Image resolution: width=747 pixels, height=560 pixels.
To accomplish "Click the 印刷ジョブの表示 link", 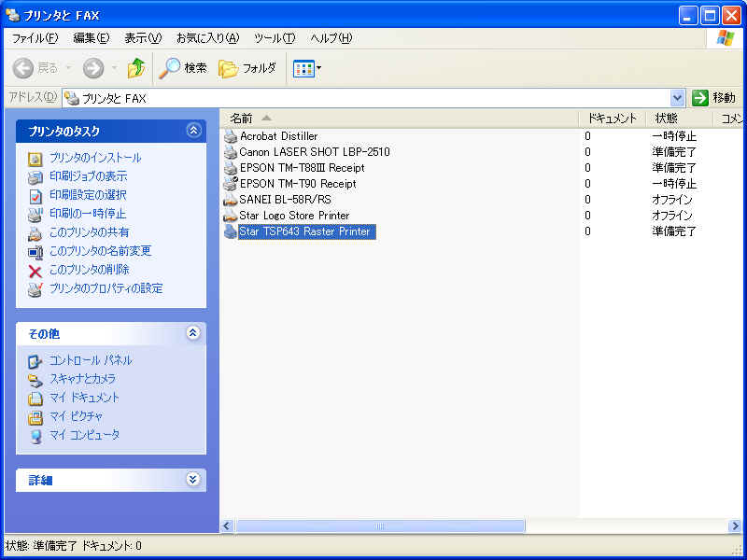I will pyautogui.click(x=88, y=176).
